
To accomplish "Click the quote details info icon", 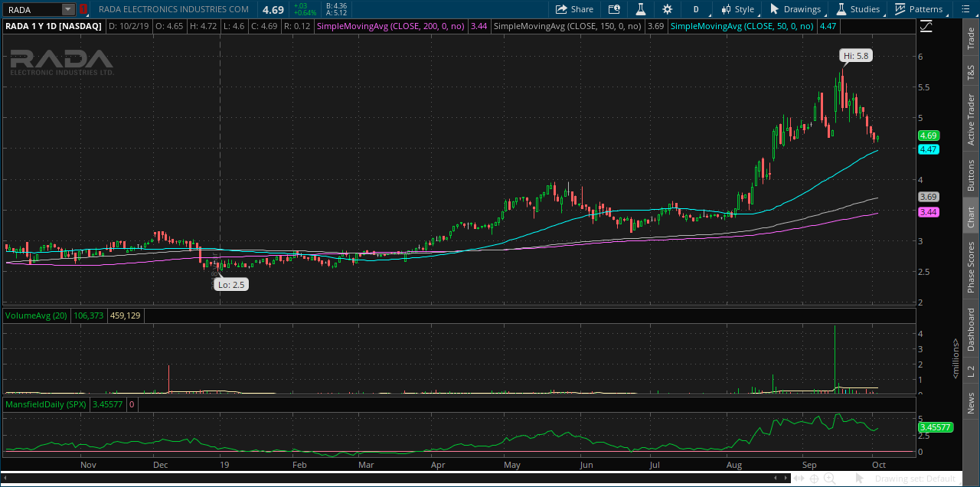I will pyautogui.click(x=614, y=9).
